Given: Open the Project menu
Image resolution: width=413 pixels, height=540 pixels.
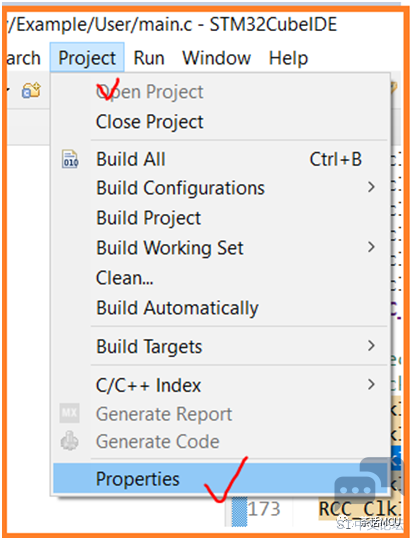Looking at the screenshot, I should pyautogui.click(x=87, y=58).
